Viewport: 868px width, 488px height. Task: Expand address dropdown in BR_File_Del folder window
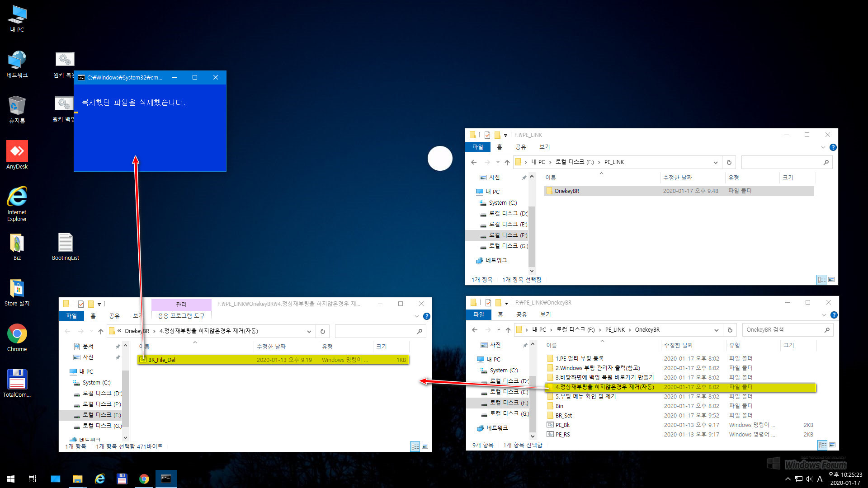(309, 331)
